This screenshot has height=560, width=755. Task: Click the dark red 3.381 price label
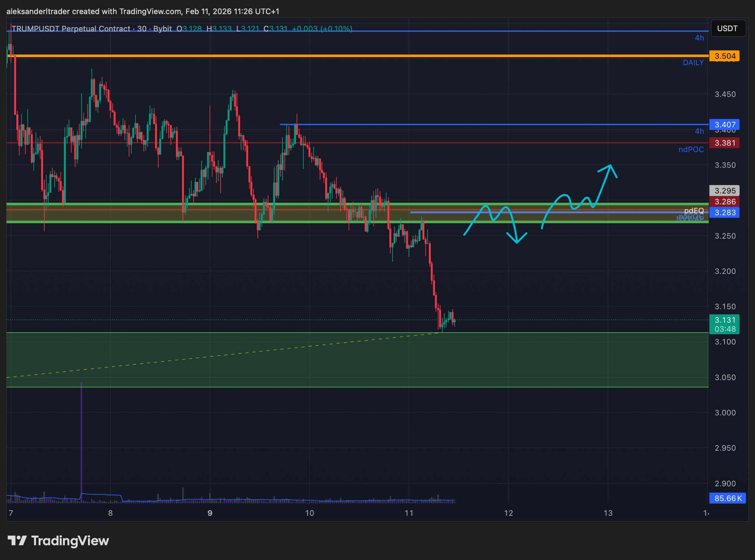coord(724,143)
